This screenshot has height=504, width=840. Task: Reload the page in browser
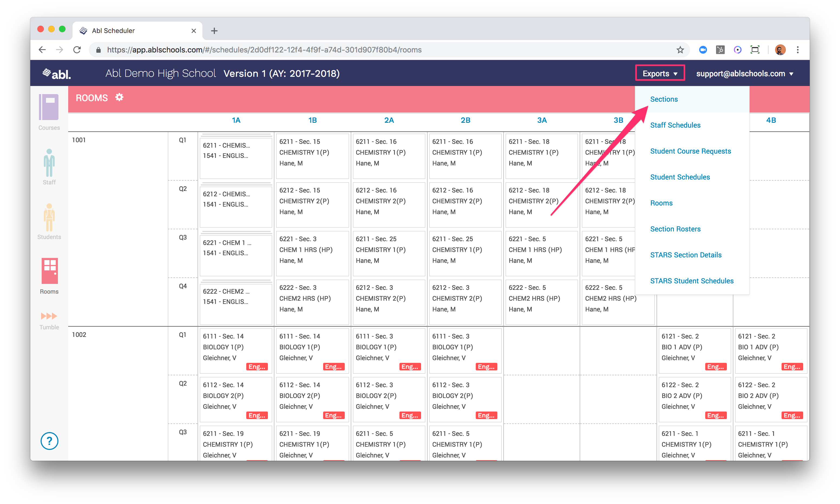tap(77, 50)
